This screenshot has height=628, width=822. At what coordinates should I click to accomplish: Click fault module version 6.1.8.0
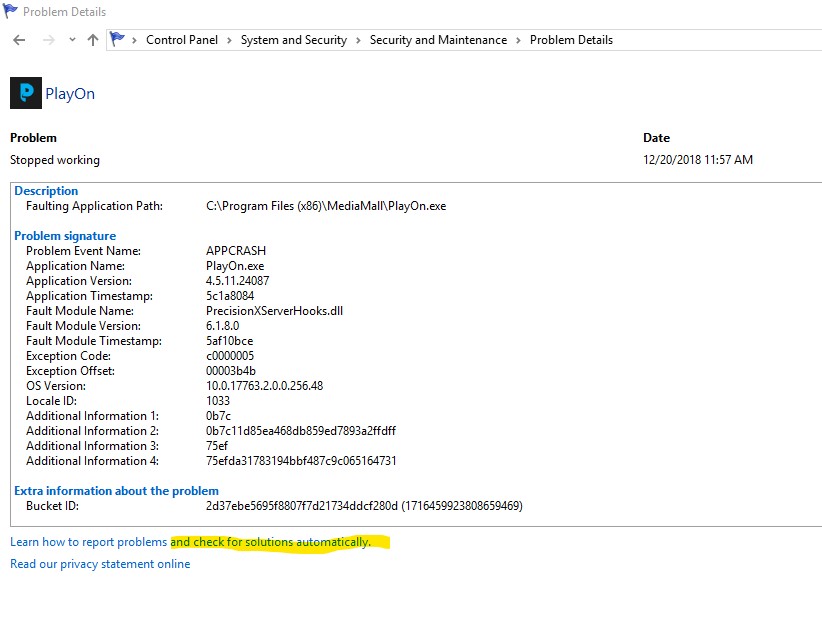click(222, 326)
